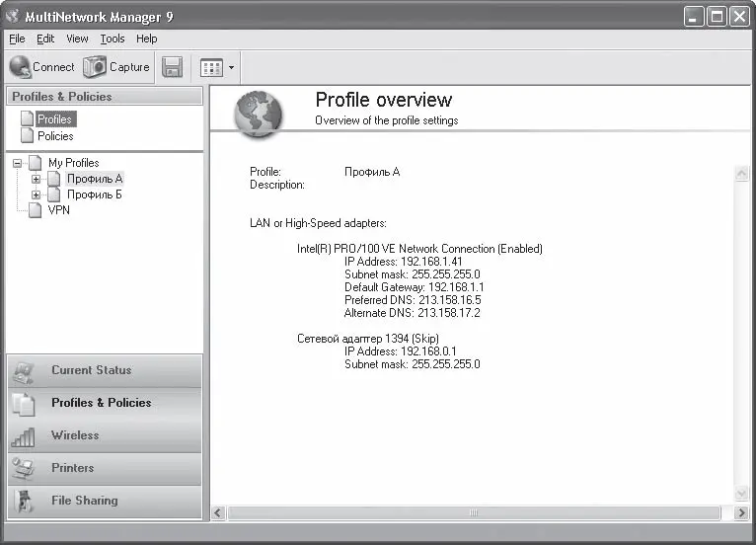
Task: Open the Tools menu
Action: click(113, 39)
